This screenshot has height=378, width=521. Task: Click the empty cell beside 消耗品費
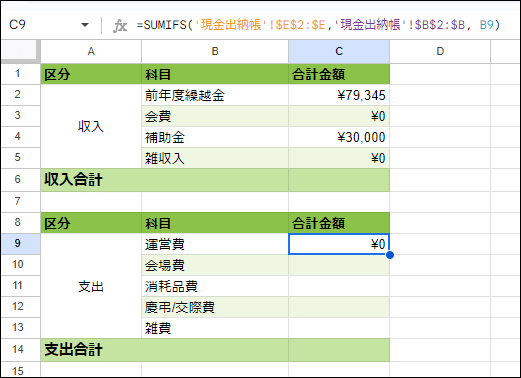(x=339, y=286)
